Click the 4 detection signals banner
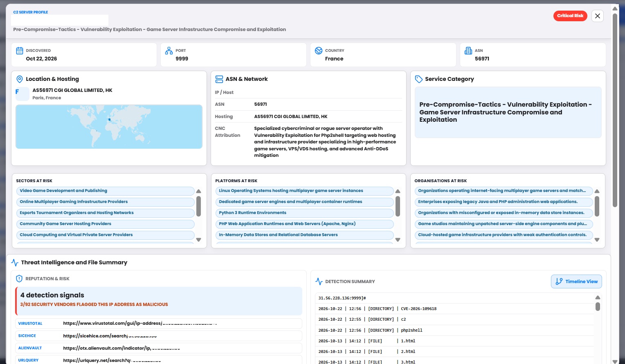 click(159, 301)
